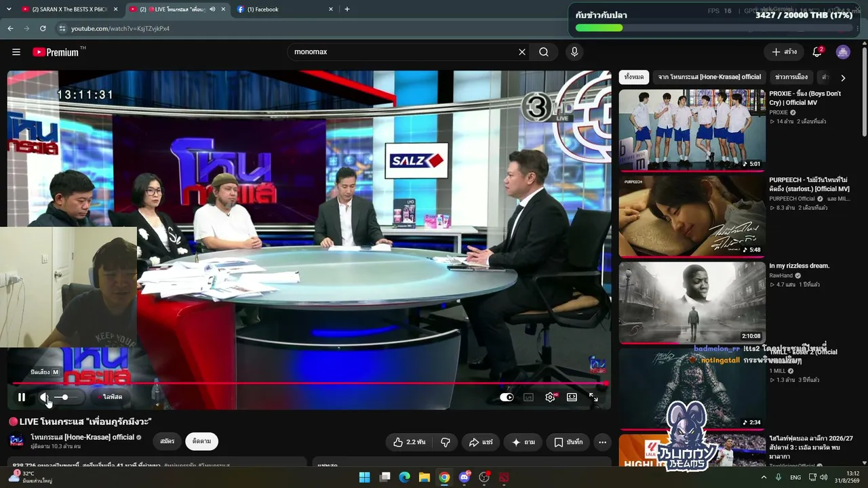Open a new browser tab
Viewport: 868px width, 488px height.
[x=347, y=9]
